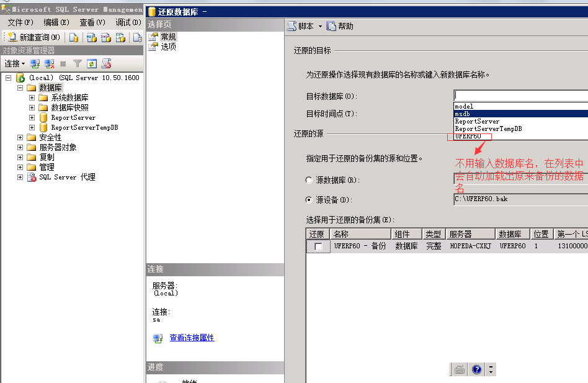Click the Disconnect server icon
588x383 pixels.
49,64
